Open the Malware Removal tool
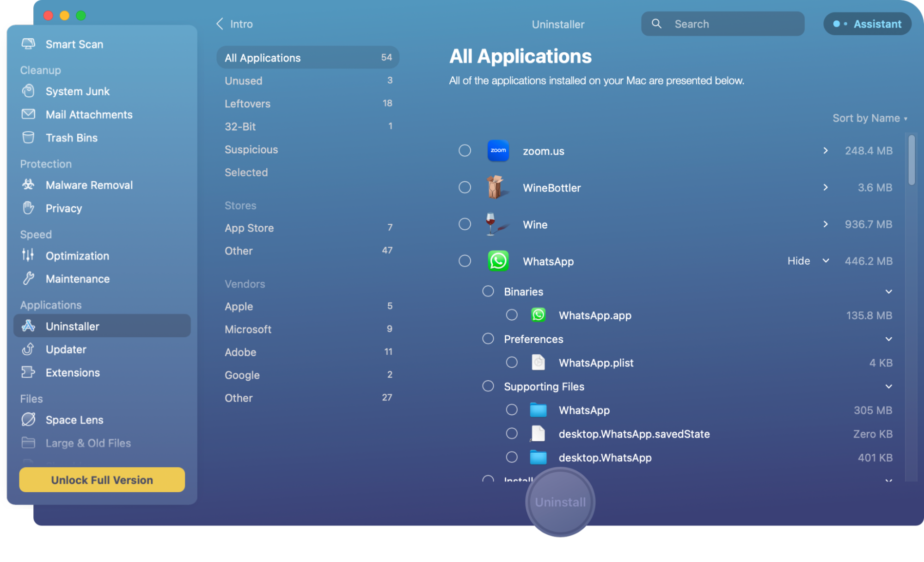 pos(88,185)
